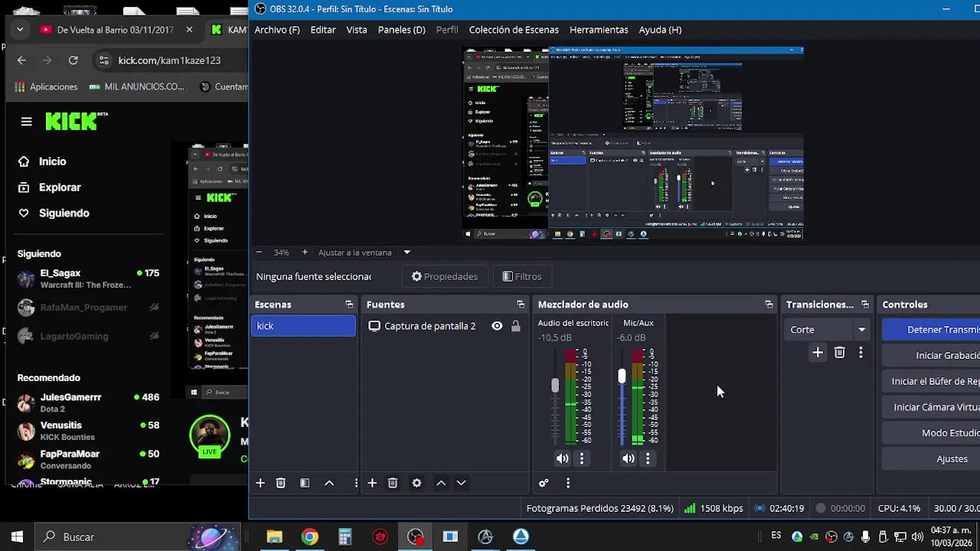Open Ajustar a la ventana scaling dropdown

[364, 252]
